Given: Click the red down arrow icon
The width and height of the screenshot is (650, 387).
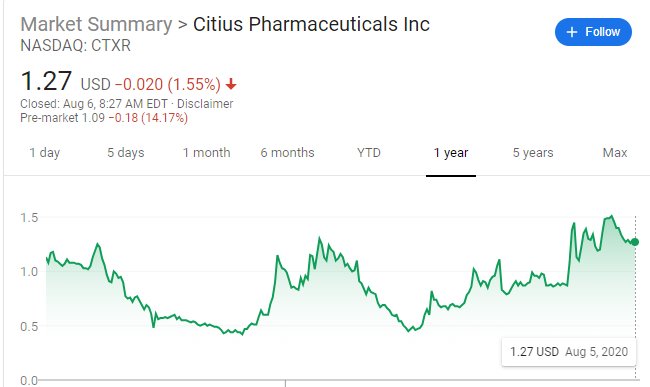Looking at the screenshot, I should coord(231,85).
